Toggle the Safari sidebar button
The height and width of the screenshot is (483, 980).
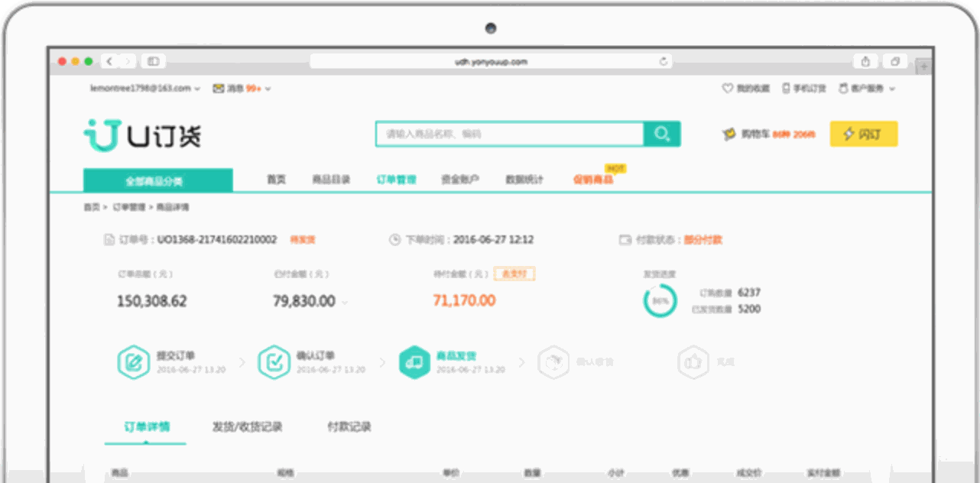pos(154,61)
